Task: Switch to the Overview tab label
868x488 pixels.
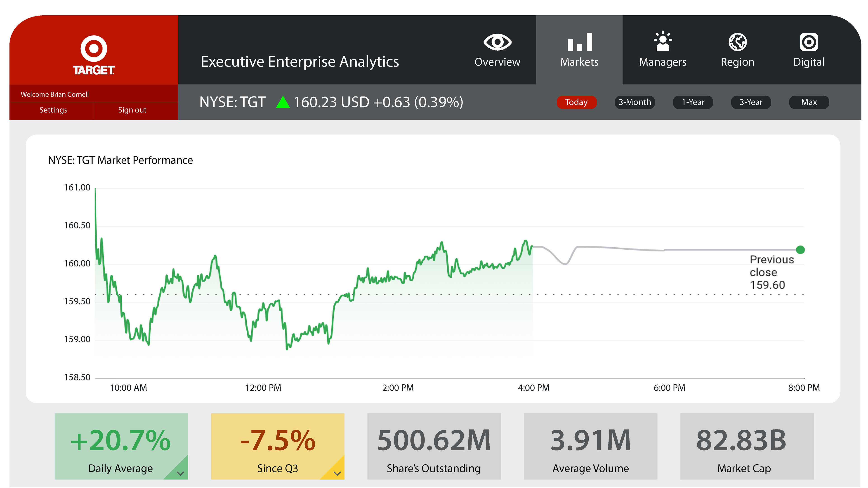Action: pyautogui.click(x=497, y=62)
